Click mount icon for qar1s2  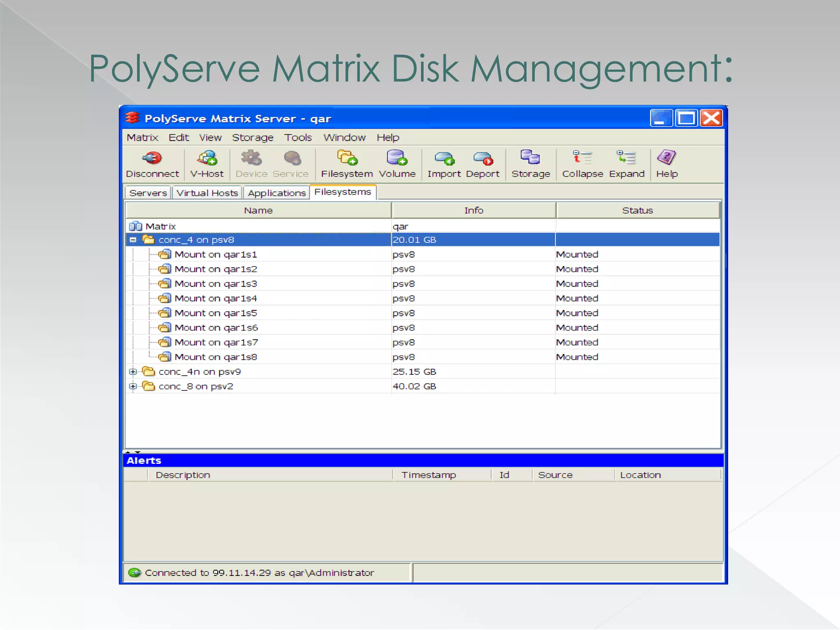pos(164,269)
